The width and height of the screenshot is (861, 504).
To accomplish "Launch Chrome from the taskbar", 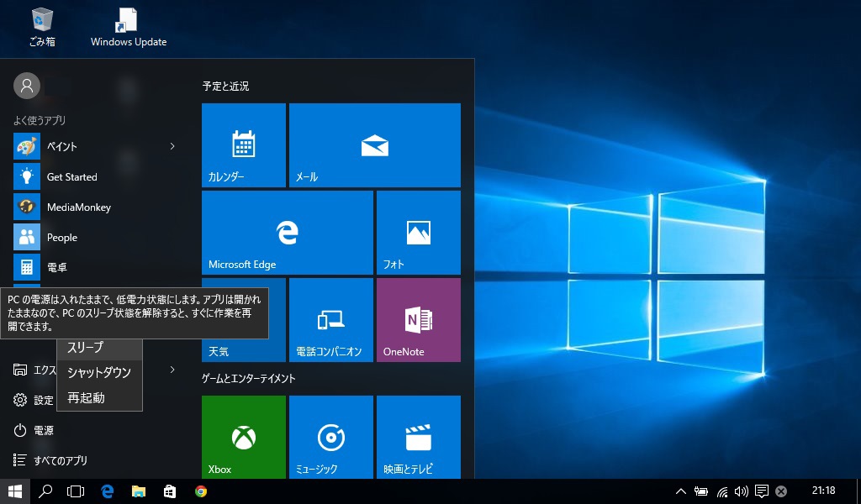I will coord(201,491).
